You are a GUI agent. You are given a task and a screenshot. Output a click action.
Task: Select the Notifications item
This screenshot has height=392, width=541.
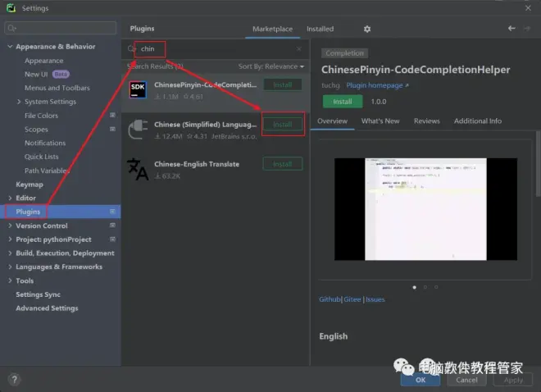(45, 143)
